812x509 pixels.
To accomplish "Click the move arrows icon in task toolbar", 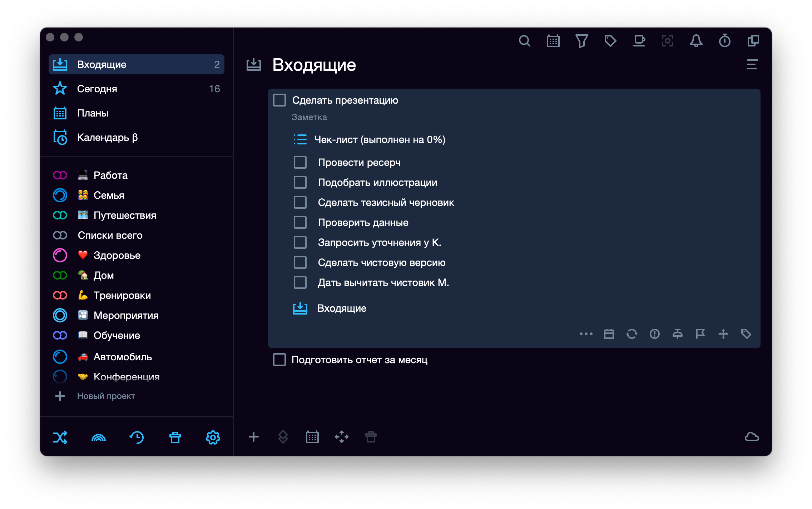I will pos(723,334).
